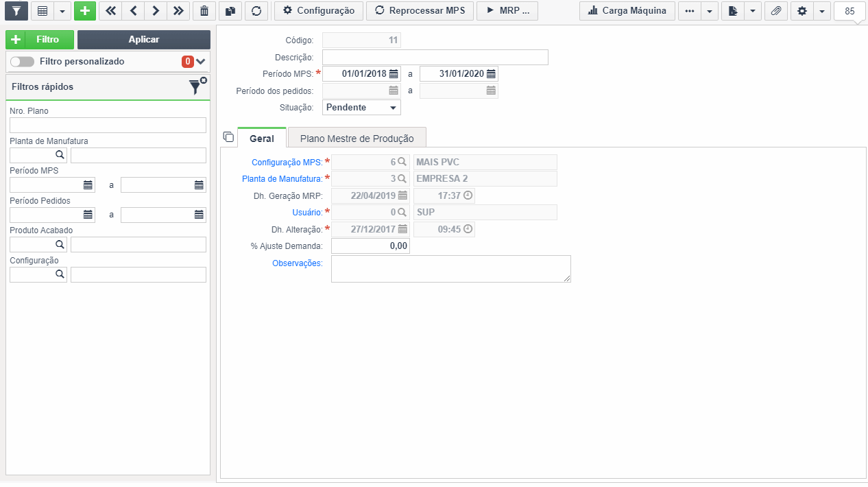The height and width of the screenshot is (487, 868).
Task: Search Planta de Manufatura filter lookup
Action: click(60, 155)
